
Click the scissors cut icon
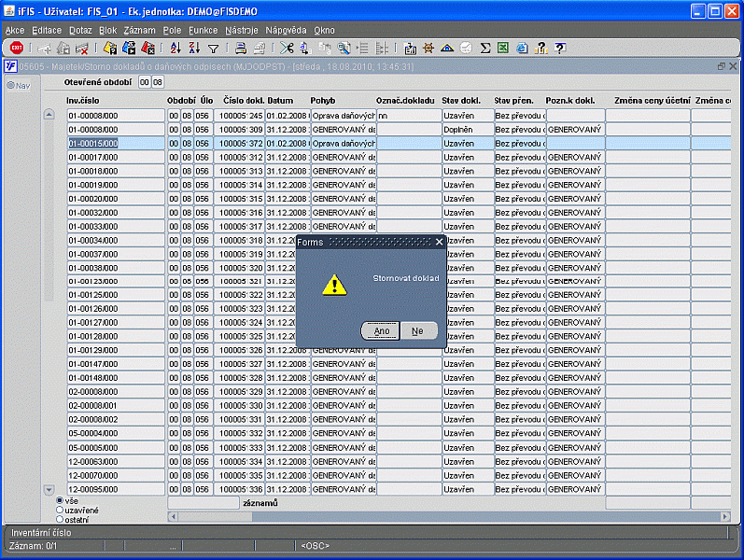tap(287, 48)
